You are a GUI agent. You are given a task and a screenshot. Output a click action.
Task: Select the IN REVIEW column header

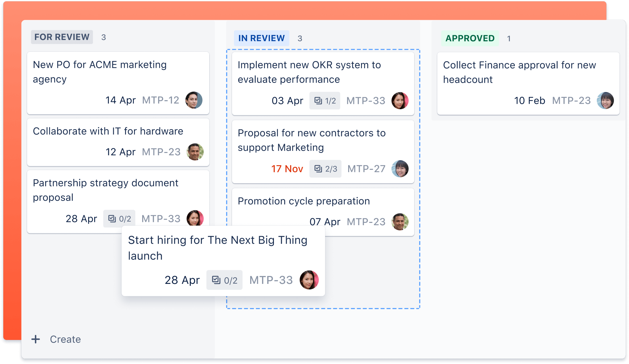click(261, 38)
